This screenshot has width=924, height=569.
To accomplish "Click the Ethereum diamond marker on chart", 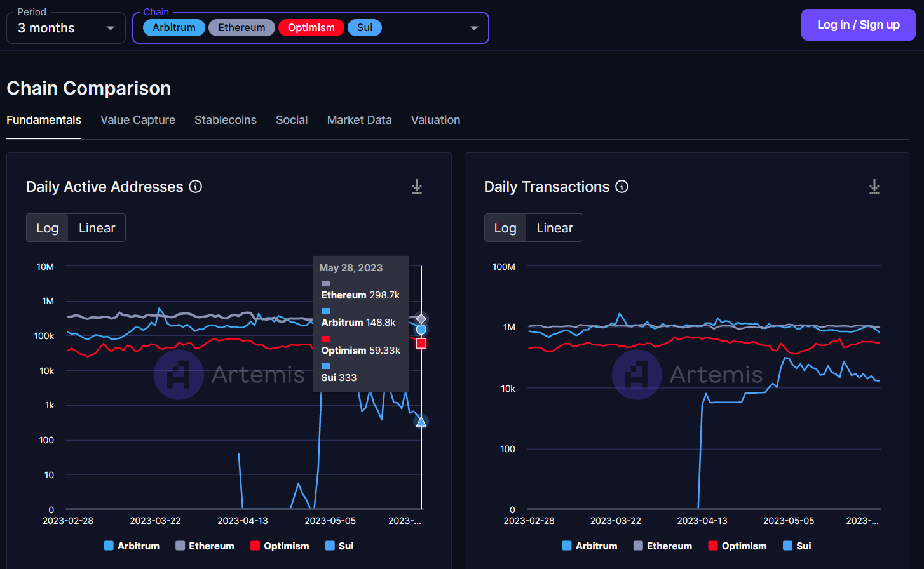I will [x=421, y=319].
